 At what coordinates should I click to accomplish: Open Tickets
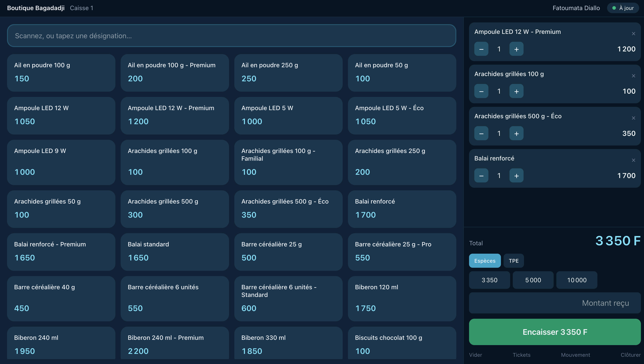coord(521,355)
